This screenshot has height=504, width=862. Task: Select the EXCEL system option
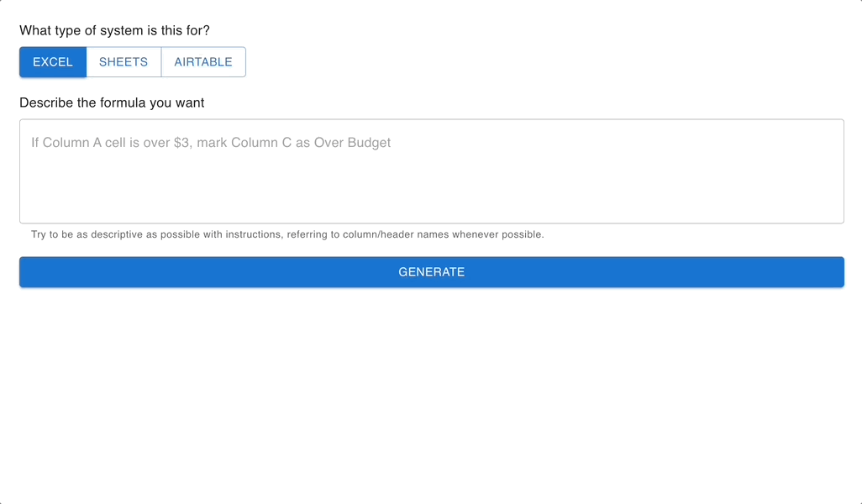[53, 62]
